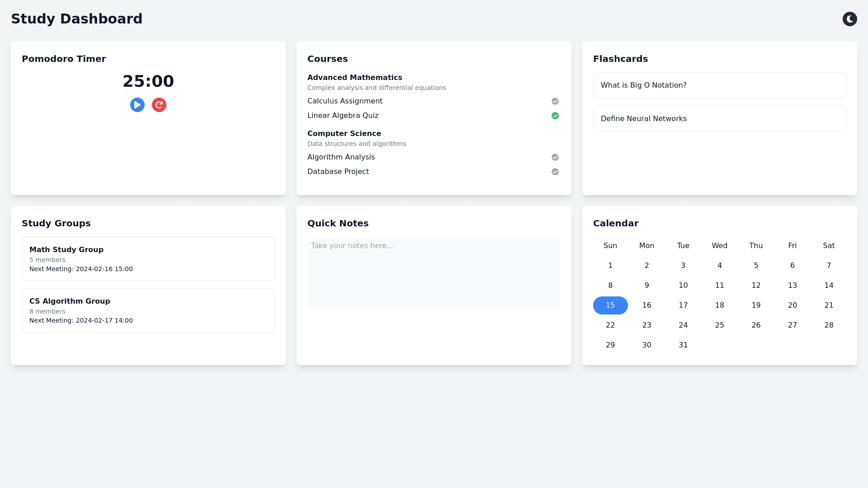Reset the Pomodoro timer with red button
Screen dimensions: 868x488
159,105
